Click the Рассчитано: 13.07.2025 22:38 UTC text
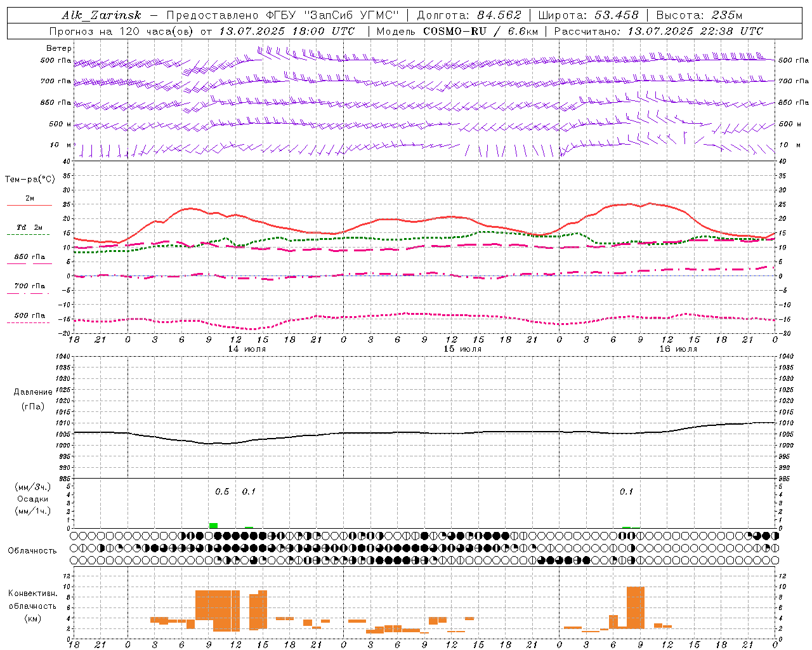 coord(658,31)
